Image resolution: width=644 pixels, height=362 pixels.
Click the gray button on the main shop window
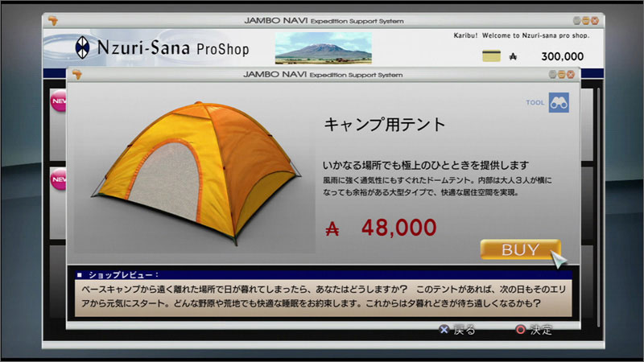click(577, 20)
